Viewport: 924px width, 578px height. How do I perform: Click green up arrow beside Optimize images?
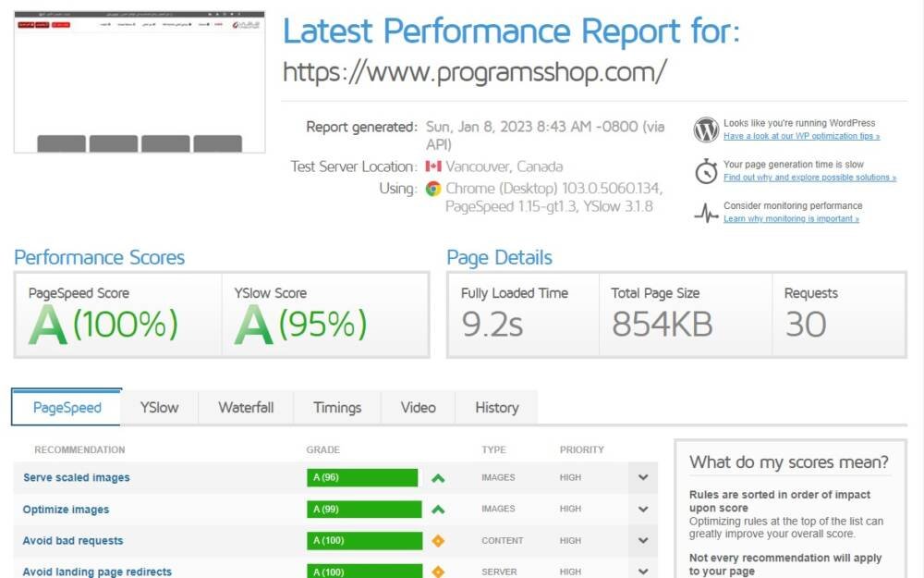click(438, 510)
